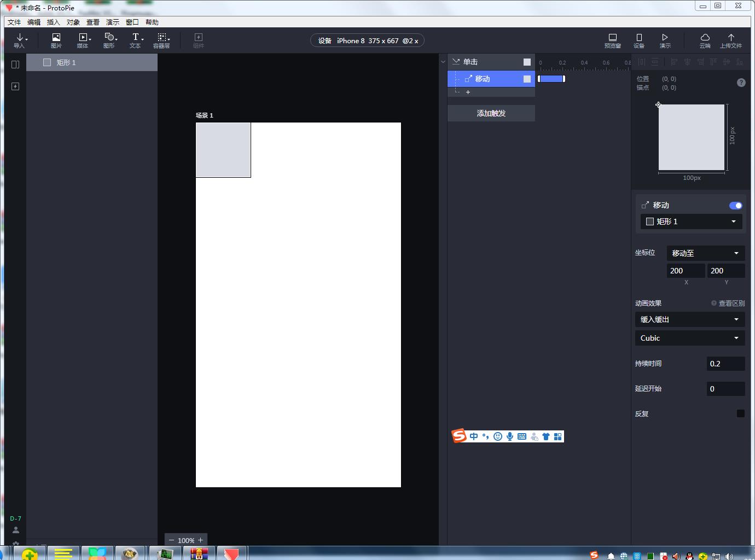Open the Cubic curve dropdown
Viewport: 755px width, 560px height.
689,338
